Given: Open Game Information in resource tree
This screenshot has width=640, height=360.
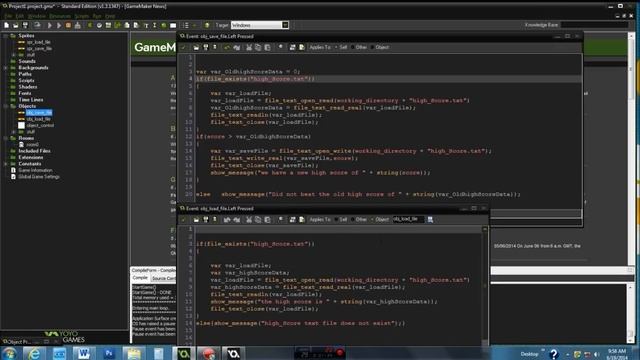Looking at the screenshot, I should coord(35,170).
